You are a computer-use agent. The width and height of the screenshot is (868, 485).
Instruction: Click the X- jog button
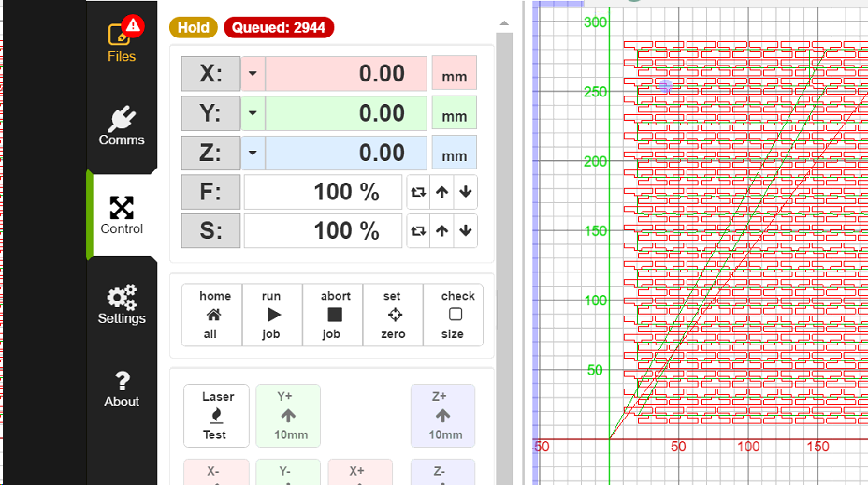[216, 472]
